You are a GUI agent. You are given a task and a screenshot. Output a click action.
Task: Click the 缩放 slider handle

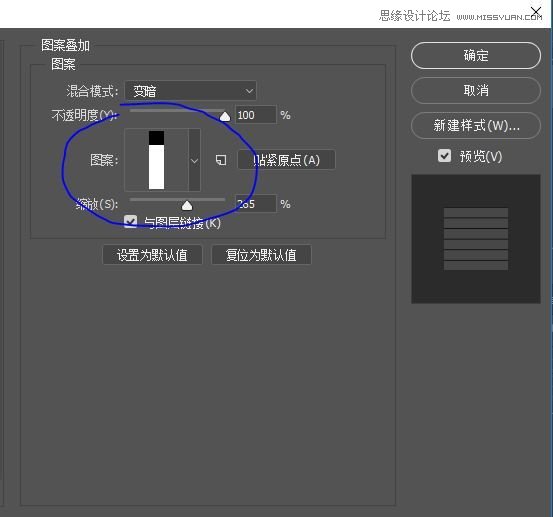pyautogui.click(x=187, y=205)
